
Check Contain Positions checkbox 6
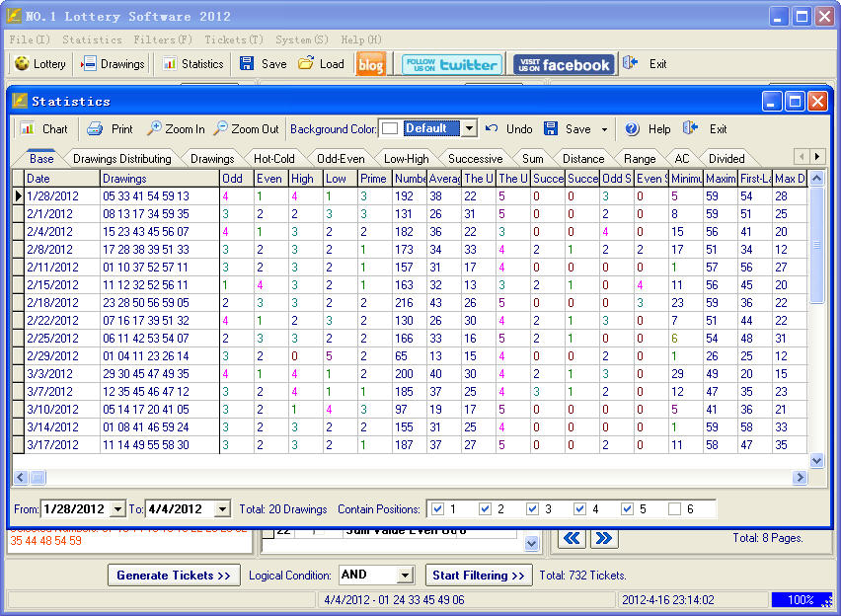[x=674, y=509]
